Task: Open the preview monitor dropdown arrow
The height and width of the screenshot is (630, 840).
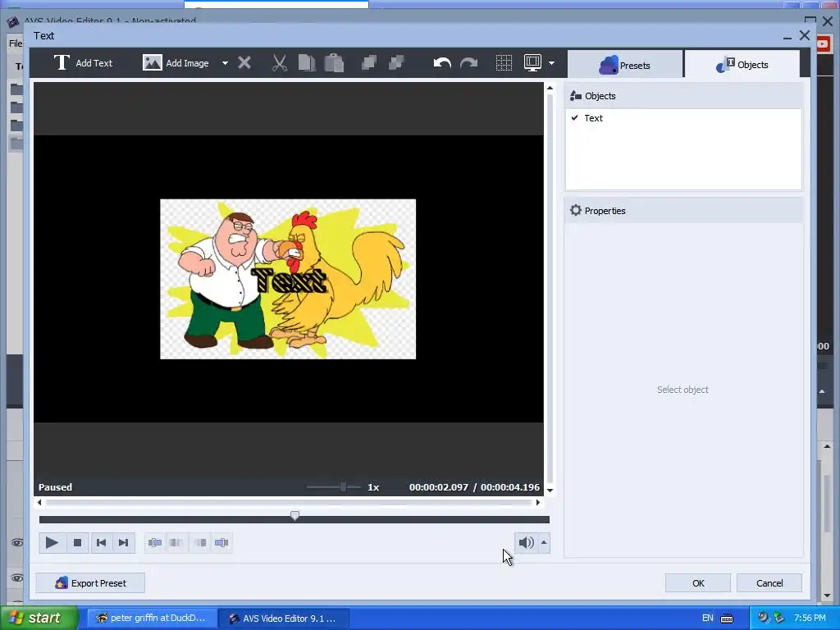Action: tap(552, 63)
